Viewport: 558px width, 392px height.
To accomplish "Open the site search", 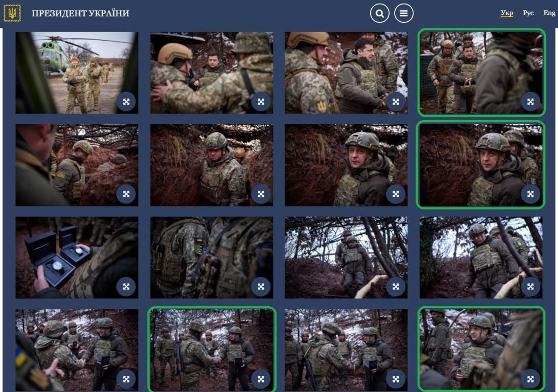I will click(x=380, y=14).
